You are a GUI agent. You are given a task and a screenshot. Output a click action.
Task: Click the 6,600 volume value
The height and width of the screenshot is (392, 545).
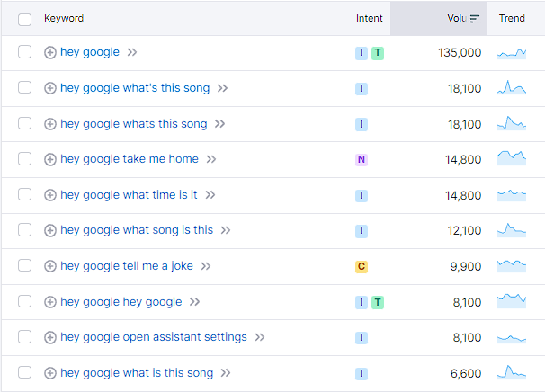pyautogui.click(x=466, y=374)
